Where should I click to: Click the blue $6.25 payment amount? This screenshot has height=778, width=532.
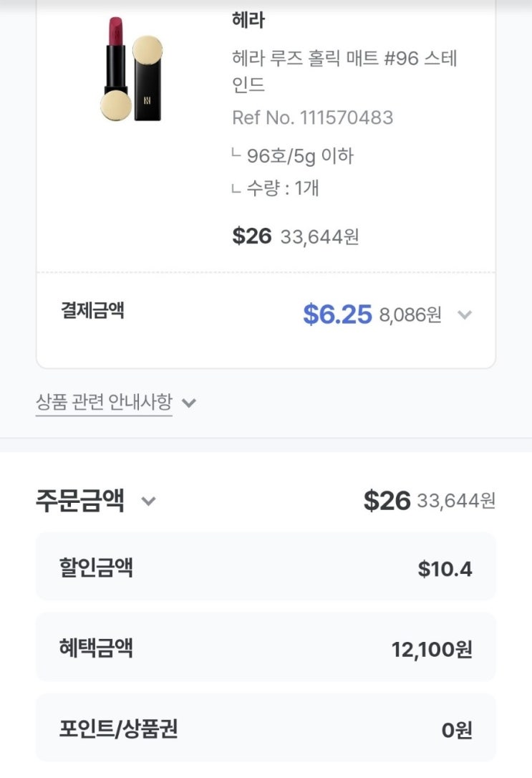click(337, 314)
